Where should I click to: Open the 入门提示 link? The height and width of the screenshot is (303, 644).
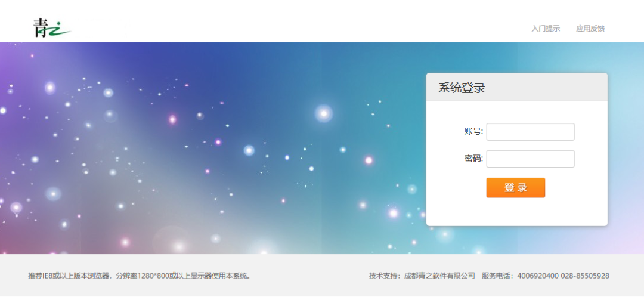(546, 29)
